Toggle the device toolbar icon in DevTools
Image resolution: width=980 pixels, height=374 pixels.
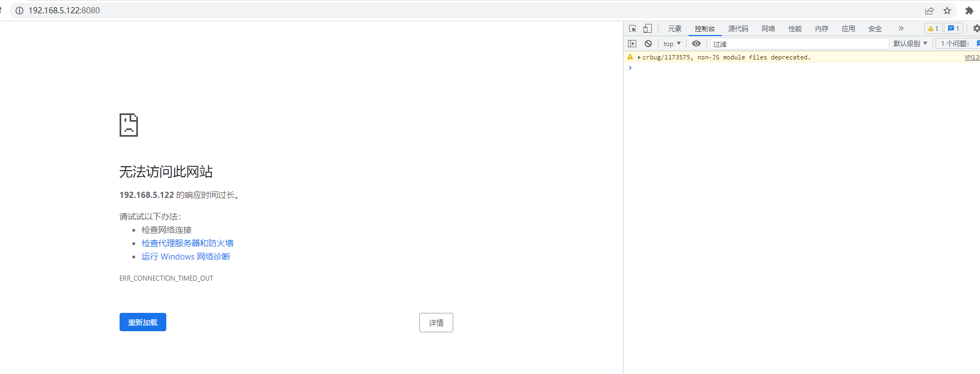647,28
